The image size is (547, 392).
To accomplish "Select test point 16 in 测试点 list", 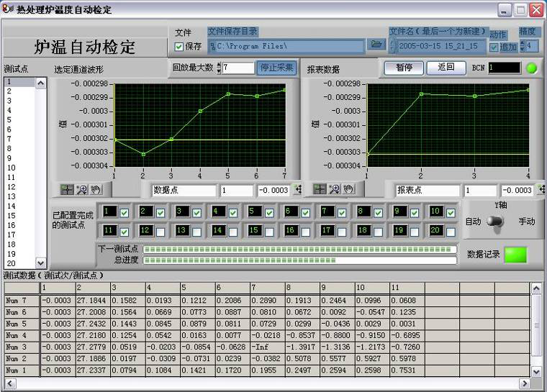I will pos(19,225).
